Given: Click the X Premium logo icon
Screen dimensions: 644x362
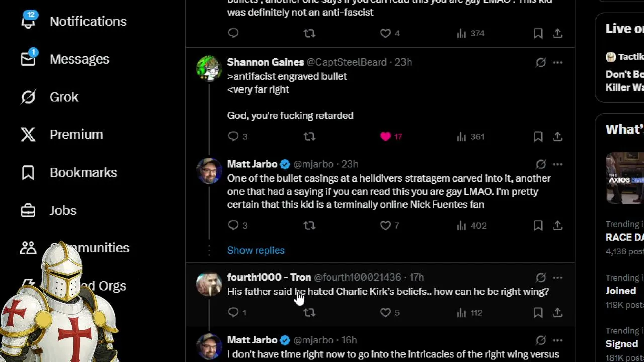Looking at the screenshot, I should click(x=28, y=134).
